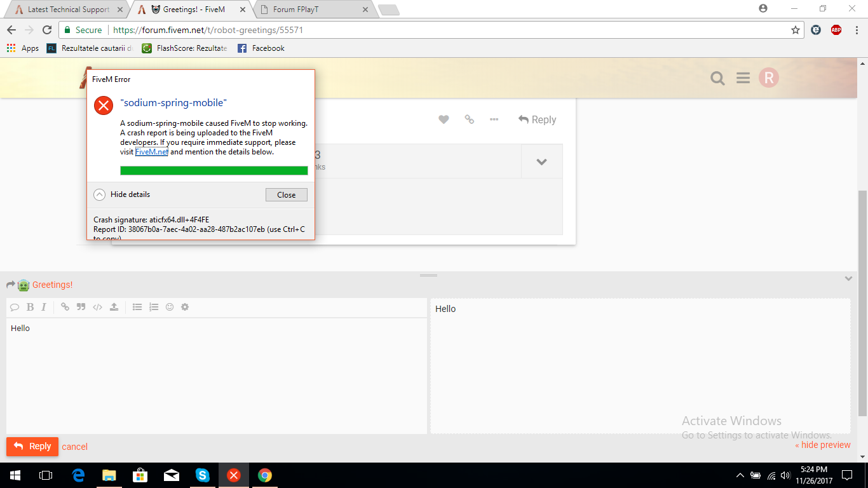Click the share arrow beside Greetings!
This screenshot has height=488, width=868.
(11, 285)
